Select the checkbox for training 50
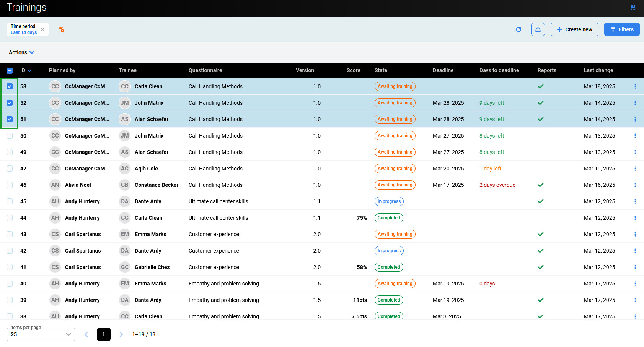 10,136
